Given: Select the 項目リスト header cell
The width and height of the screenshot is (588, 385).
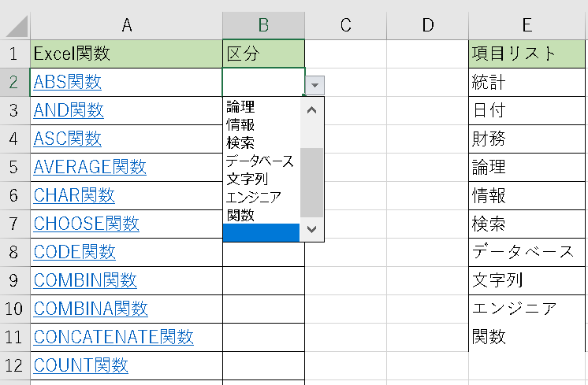Looking at the screenshot, I should pos(527,54).
